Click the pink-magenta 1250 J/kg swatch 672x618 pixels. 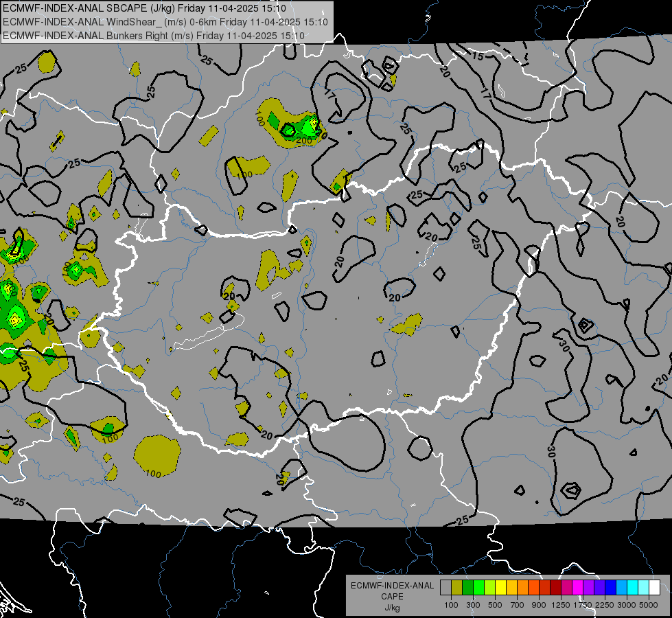(566, 588)
